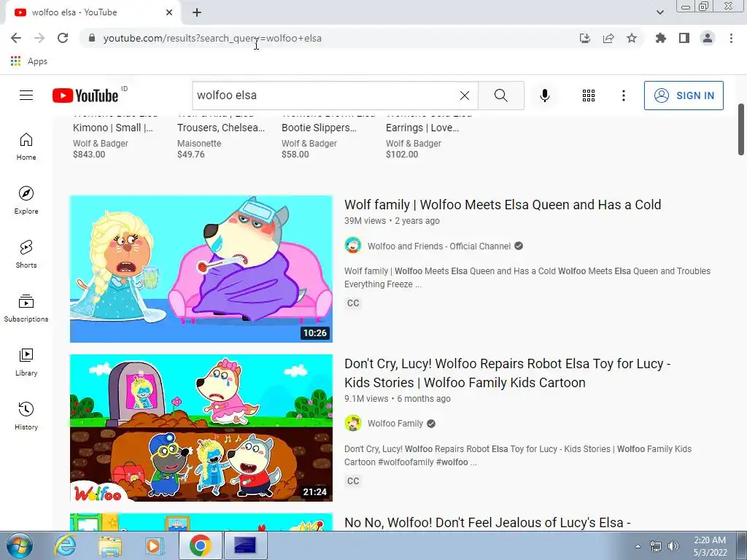Open a new browser tab

(x=197, y=12)
